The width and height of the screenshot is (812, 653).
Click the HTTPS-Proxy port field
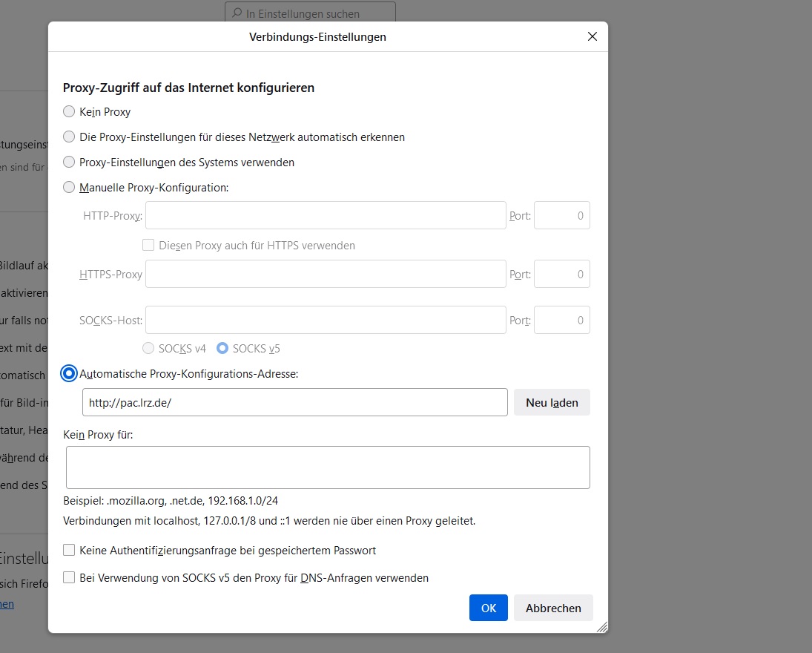coord(561,275)
